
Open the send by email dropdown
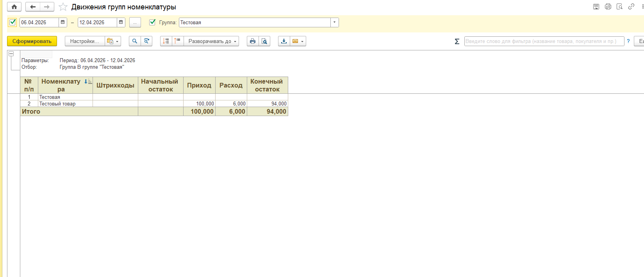[x=298, y=41]
